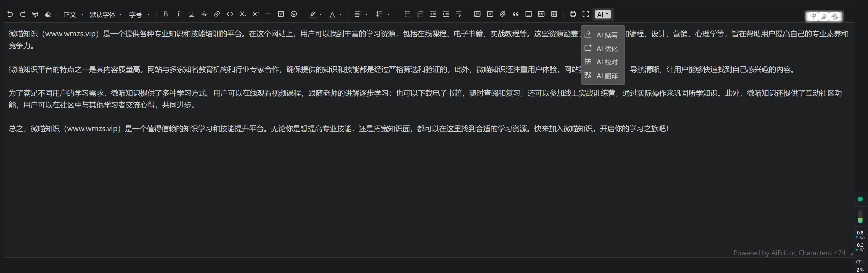Toggle bold formatting
Viewport: 868px width, 273px height.
(165, 14)
